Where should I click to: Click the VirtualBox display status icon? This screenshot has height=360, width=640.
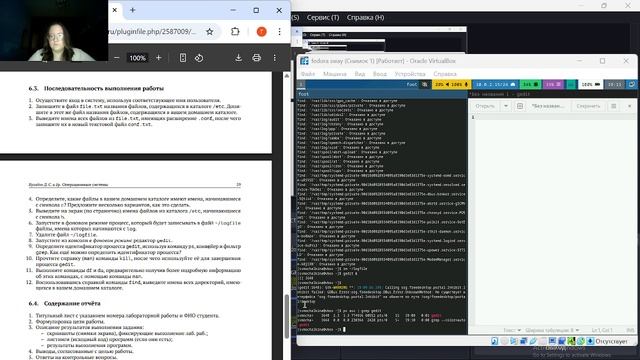552,341
